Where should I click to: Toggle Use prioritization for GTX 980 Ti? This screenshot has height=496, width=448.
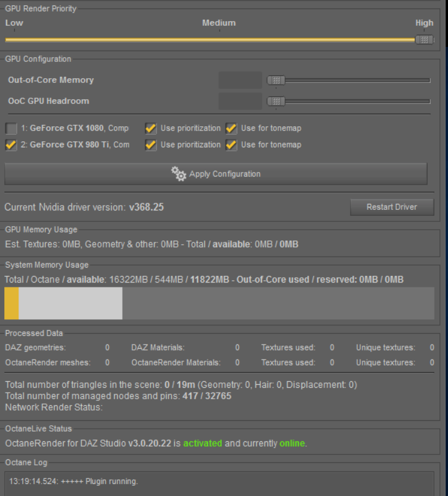[x=151, y=145]
